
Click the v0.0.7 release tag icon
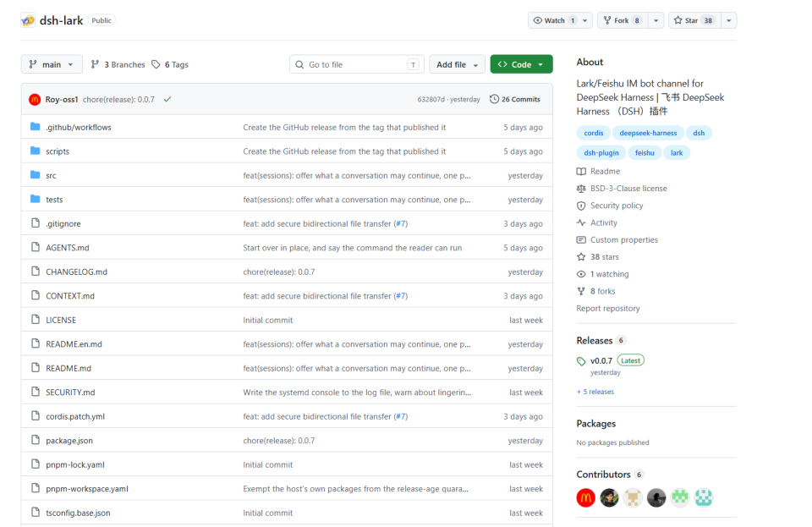pyautogui.click(x=581, y=361)
